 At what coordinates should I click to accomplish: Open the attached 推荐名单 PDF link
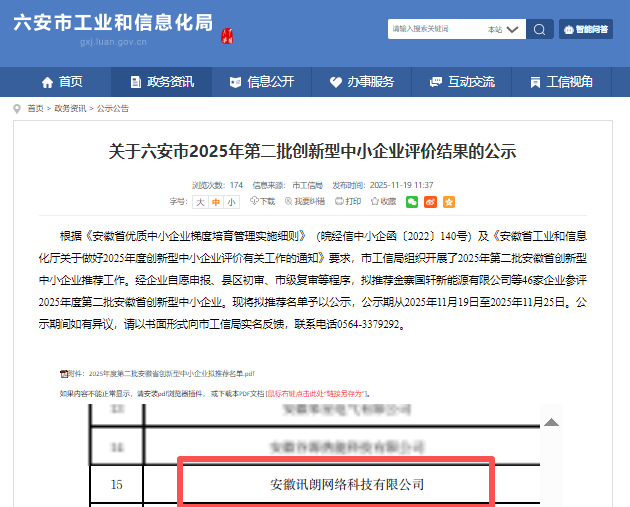click(x=170, y=372)
